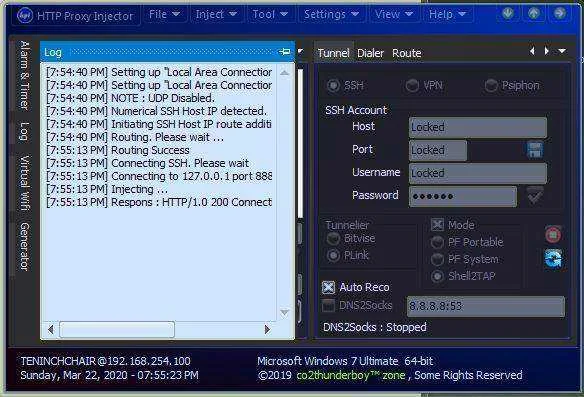Viewport: 584px width, 397px height.
Task: Select the SSH radio button
Action: pyautogui.click(x=333, y=85)
